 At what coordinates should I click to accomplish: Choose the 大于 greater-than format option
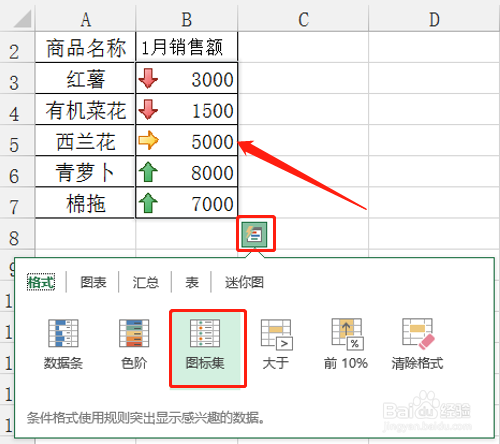coord(276,344)
